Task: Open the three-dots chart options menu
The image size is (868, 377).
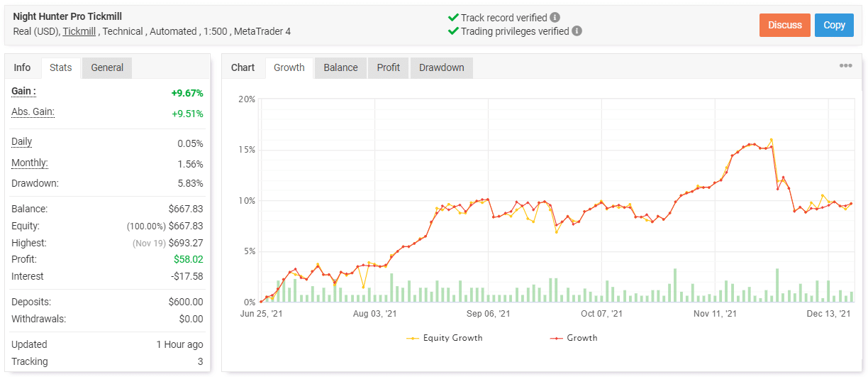Action: (x=845, y=66)
